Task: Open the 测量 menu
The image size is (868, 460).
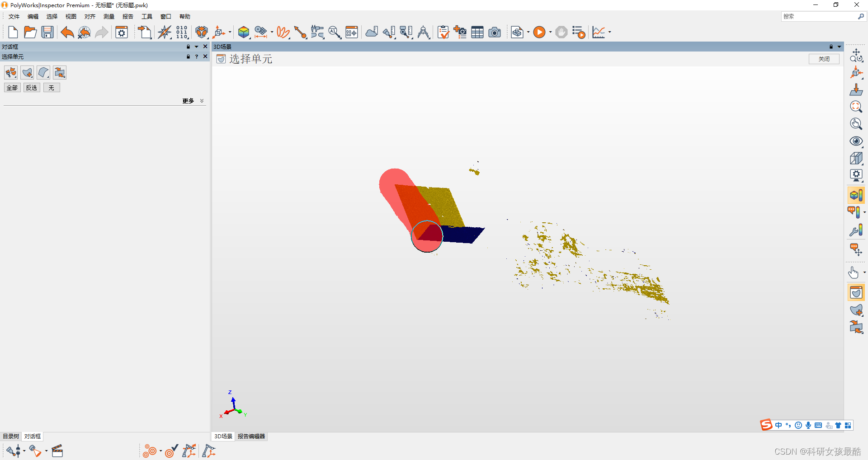Action: [108, 16]
